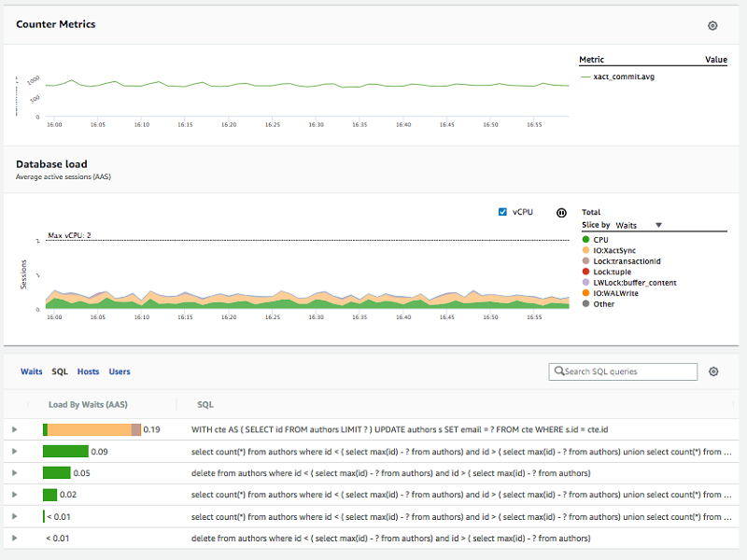The image size is (747, 560).
Task: Click the search magnifier icon
Action: tap(559, 371)
